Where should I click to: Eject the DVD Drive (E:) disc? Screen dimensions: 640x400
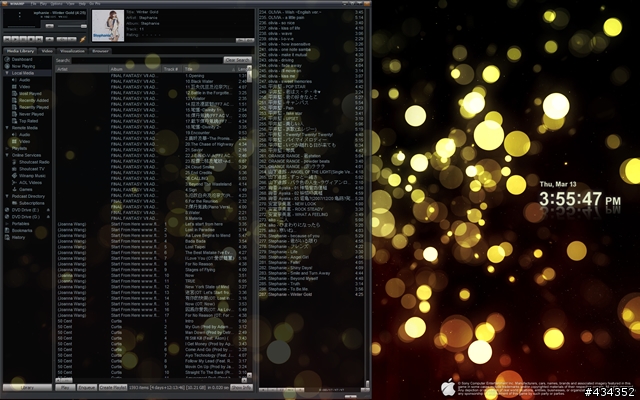click(48, 210)
